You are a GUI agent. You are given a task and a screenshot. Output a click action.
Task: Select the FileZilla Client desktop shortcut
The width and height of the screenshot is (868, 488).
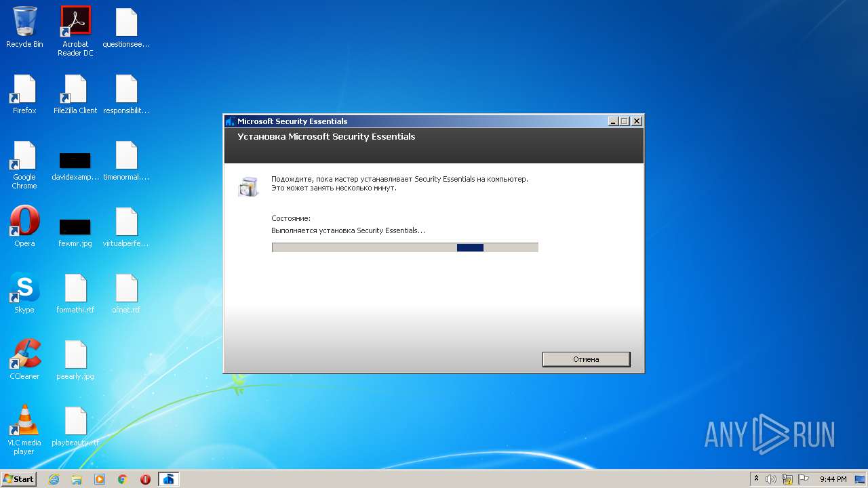click(x=75, y=94)
